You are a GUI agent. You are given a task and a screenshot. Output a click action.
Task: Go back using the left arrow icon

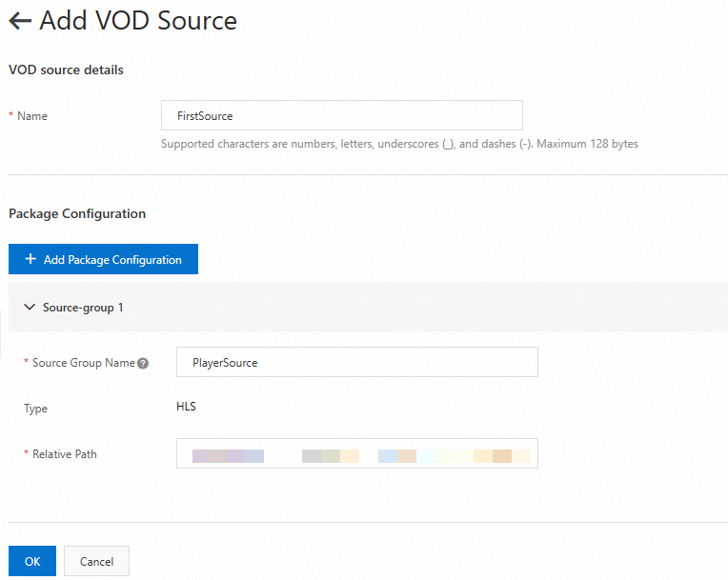[20, 22]
